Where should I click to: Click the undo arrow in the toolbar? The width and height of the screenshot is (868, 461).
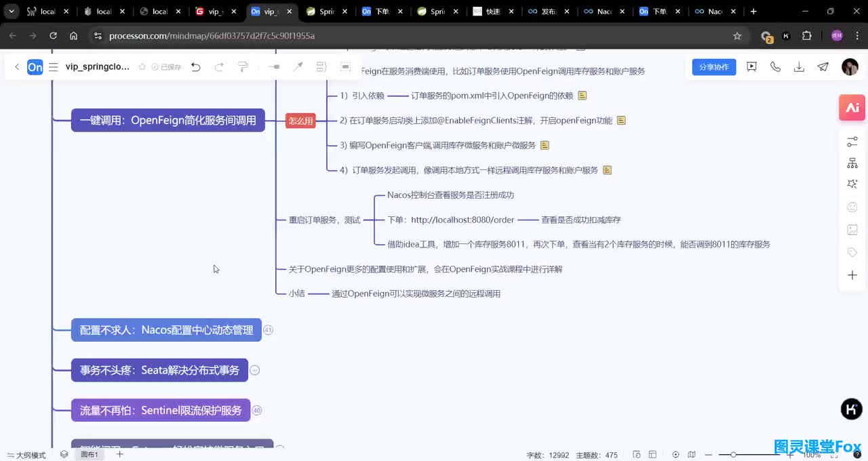pos(195,67)
